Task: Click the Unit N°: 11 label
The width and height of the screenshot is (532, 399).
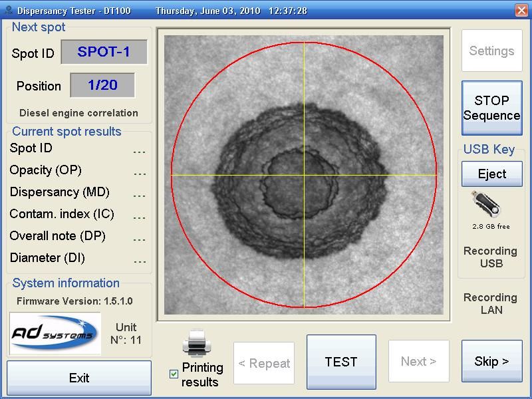Action: 126,334
